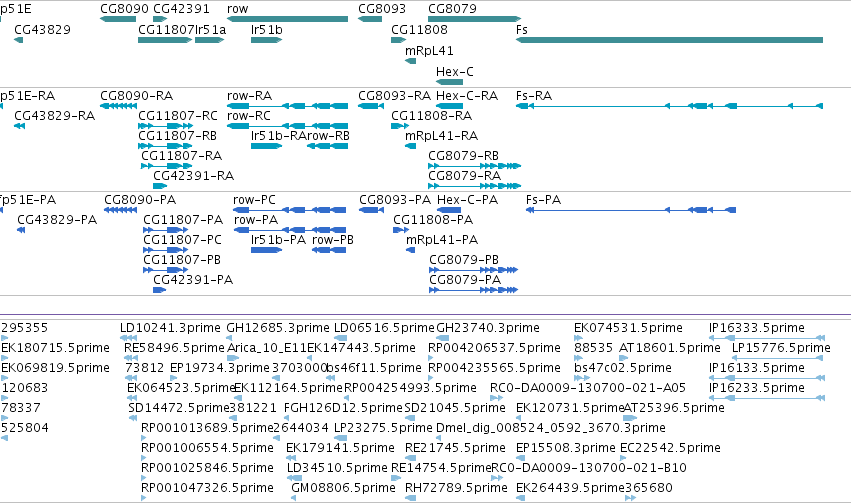Image resolution: width=851 pixels, height=503 pixels.
Task: Click the CG11807-PC protein label
Action: pos(183,240)
